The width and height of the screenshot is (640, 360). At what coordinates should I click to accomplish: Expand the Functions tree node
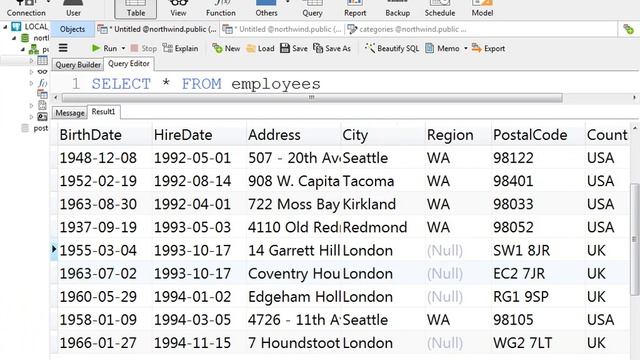tap(31, 83)
